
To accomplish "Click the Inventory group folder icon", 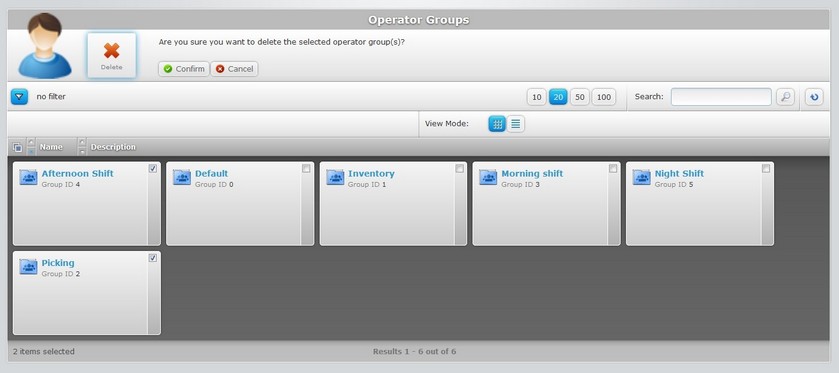I will pos(335,177).
